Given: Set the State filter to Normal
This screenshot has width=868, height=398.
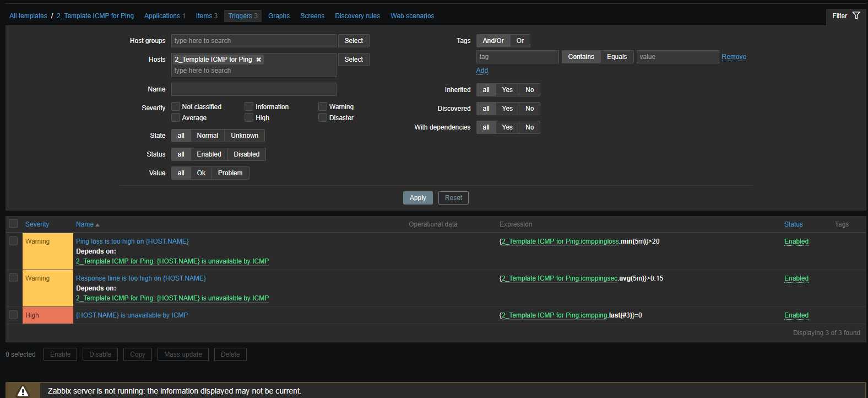Looking at the screenshot, I should pyautogui.click(x=208, y=136).
